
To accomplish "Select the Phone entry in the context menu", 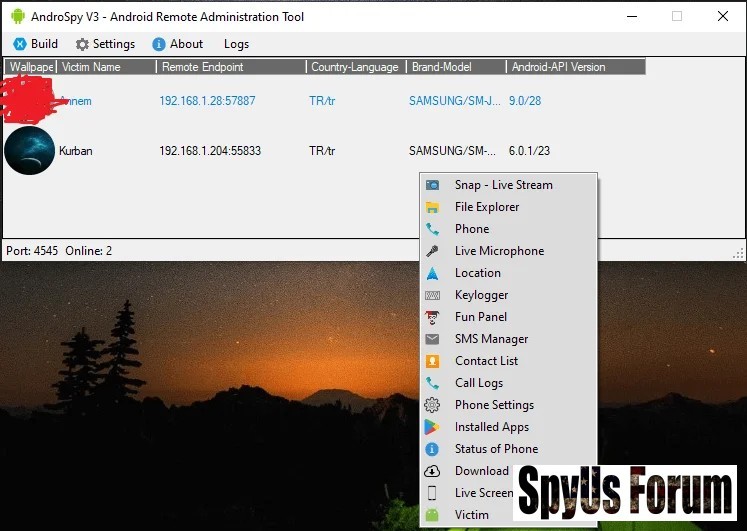I will point(471,229).
